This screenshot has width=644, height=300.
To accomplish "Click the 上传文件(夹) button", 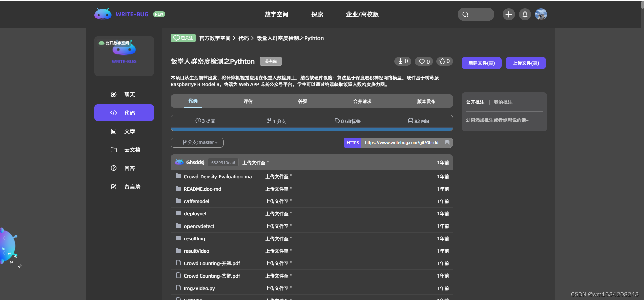I will (526, 63).
